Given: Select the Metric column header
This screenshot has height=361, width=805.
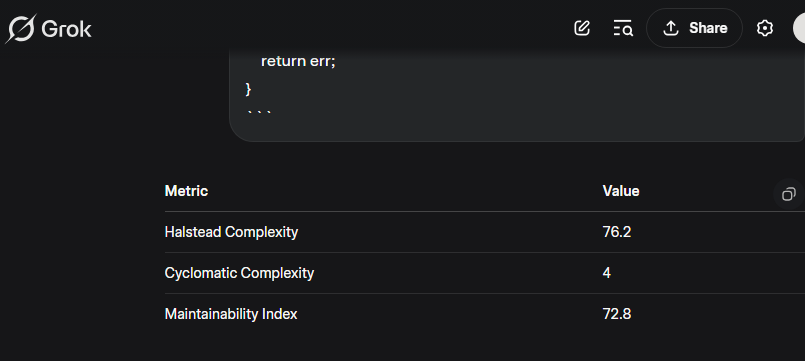Looking at the screenshot, I should pyautogui.click(x=186, y=191).
